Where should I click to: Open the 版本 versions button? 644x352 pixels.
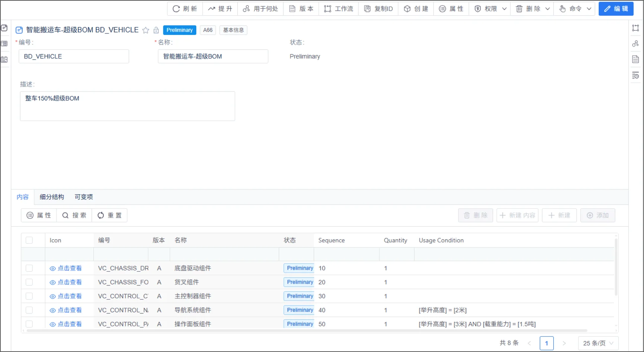point(301,9)
